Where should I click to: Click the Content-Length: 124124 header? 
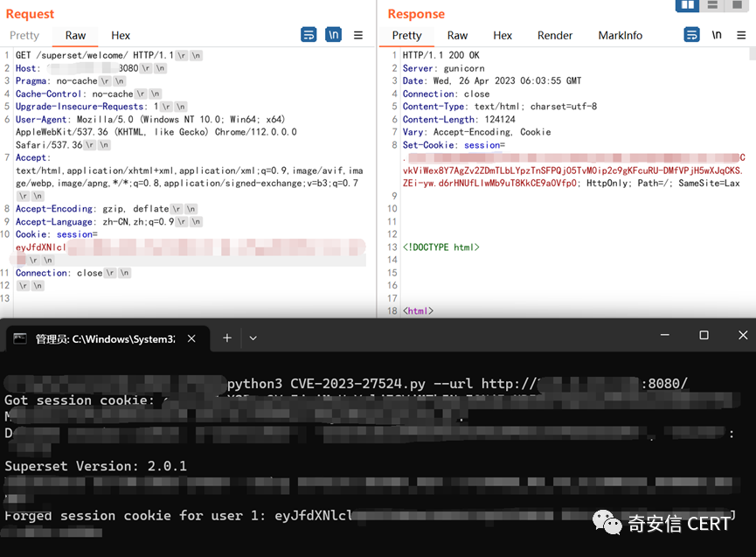[459, 120]
